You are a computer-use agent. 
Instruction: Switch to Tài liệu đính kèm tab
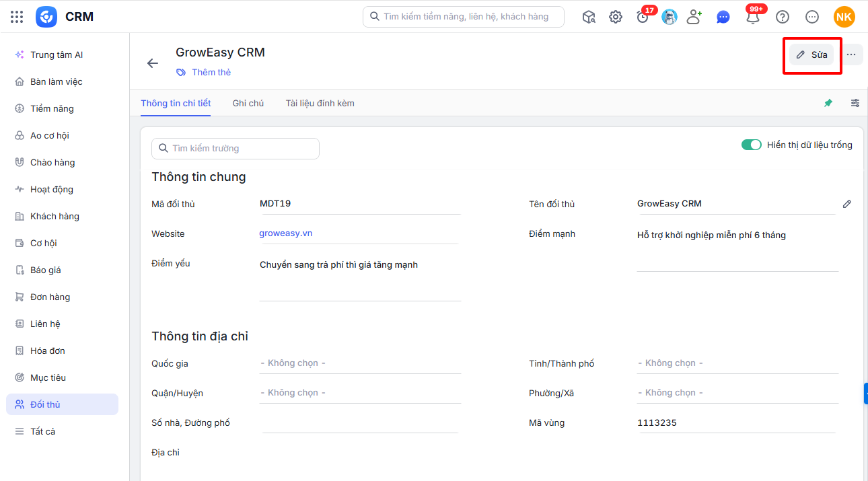[320, 103]
